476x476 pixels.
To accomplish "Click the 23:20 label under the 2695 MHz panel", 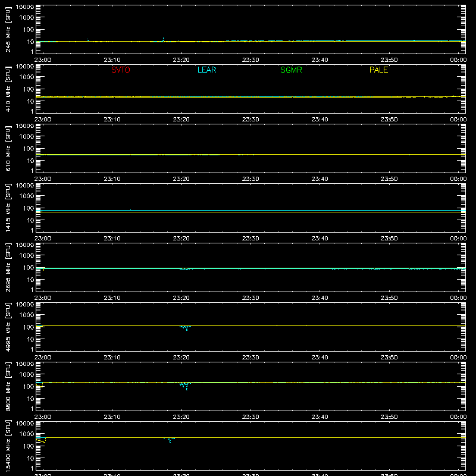I will coord(181,298).
